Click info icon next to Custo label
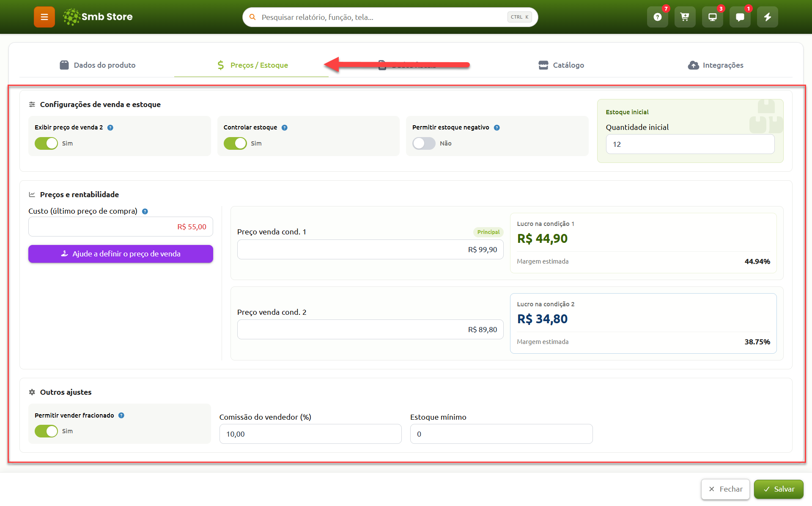Screen dimensions: 812x506 145,211
